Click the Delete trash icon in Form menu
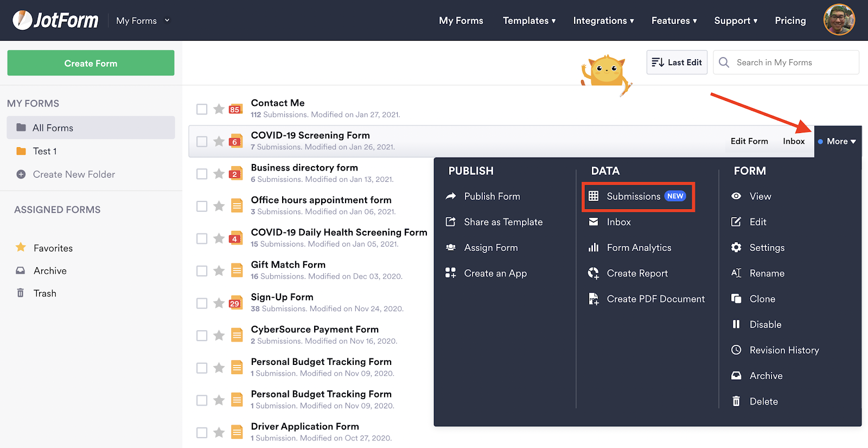This screenshot has width=868, height=448. point(736,401)
